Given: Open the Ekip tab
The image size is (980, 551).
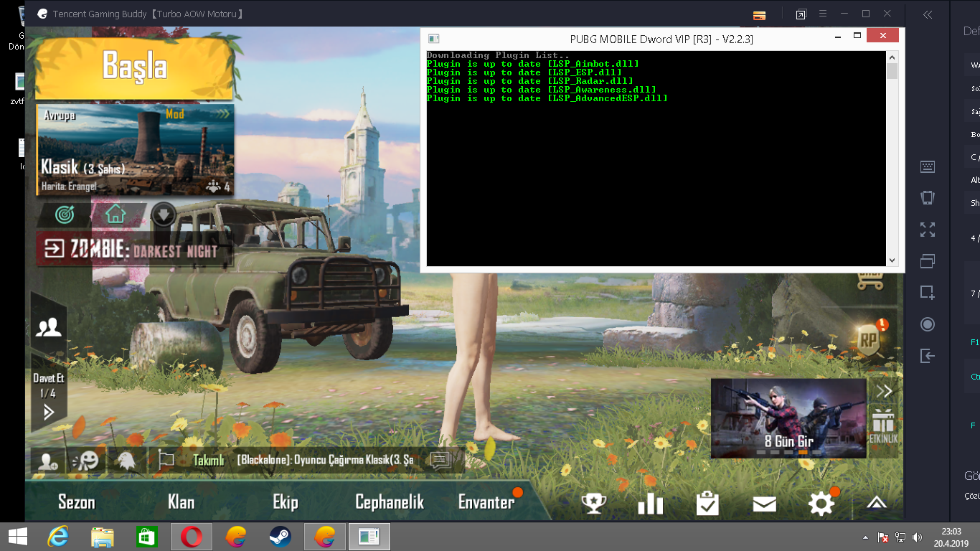Looking at the screenshot, I should click(286, 502).
